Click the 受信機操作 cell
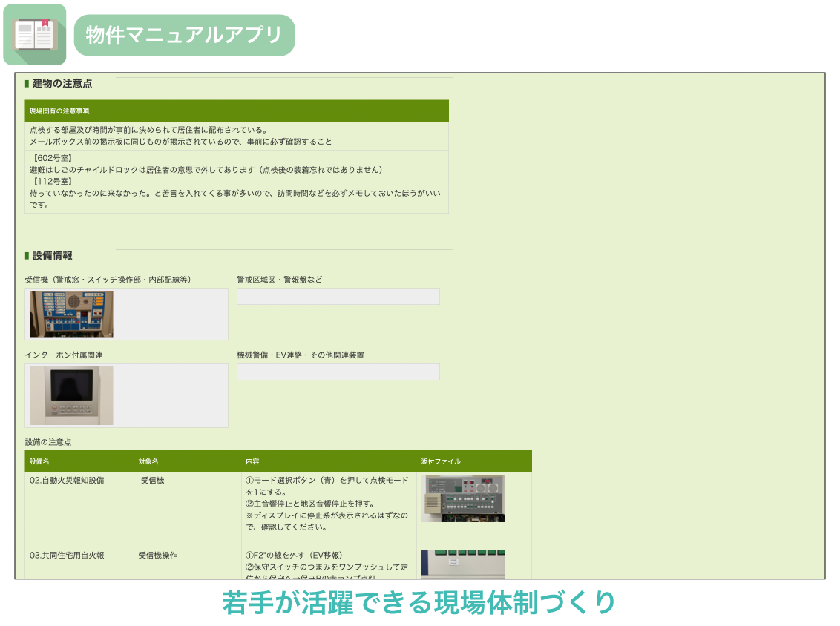This screenshot has height=626, width=840. 157,556
